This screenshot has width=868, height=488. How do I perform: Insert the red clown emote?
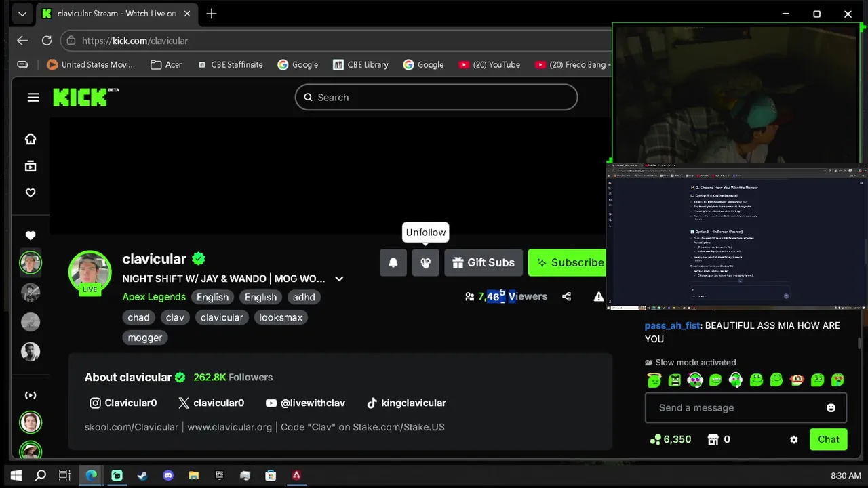point(797,380)
